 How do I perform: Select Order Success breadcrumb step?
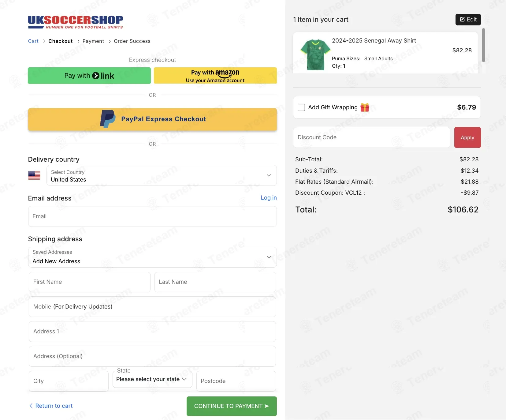coord(132,41)
